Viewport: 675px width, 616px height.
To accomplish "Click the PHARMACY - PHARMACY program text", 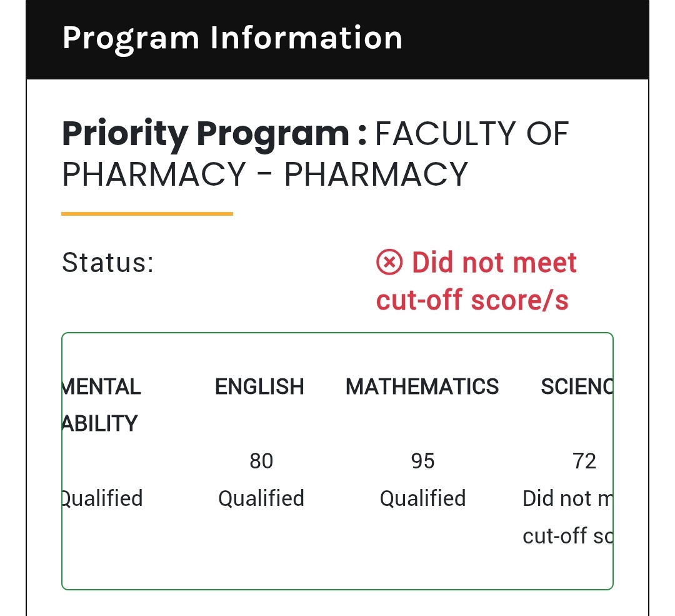I will click(x=265, y=174).
